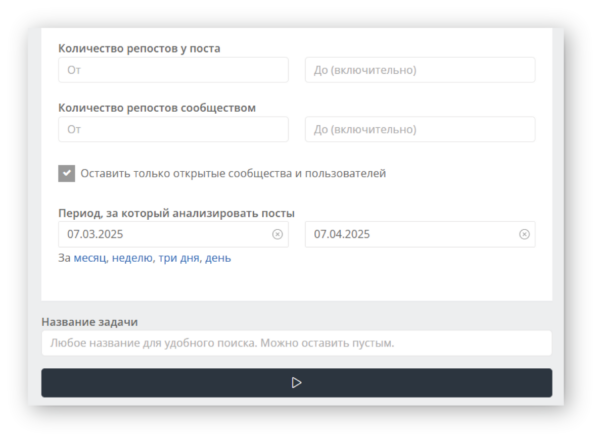Click the 'До (включительно)' field for post reposts

click(420, 70)
